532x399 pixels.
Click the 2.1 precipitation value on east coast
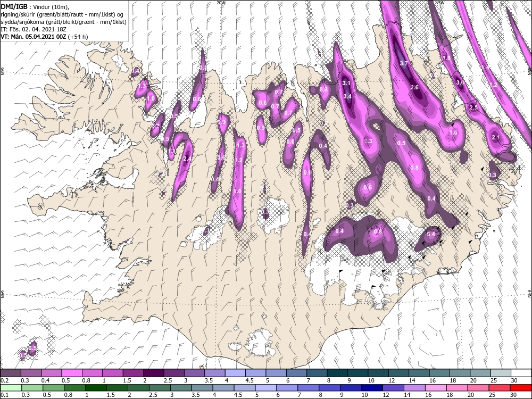pyautogui.click(x=496, y=137)
